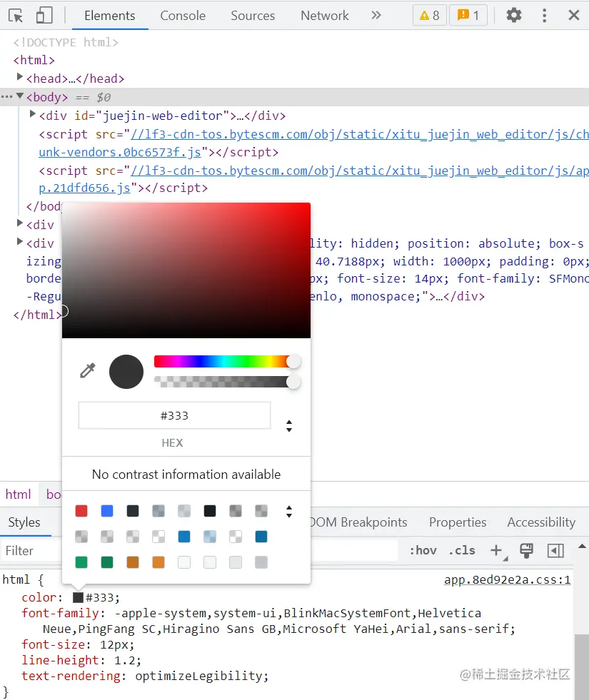589x700 pixels.
Task: Click the scrollbar up arrow
Action: pos(583,546)
